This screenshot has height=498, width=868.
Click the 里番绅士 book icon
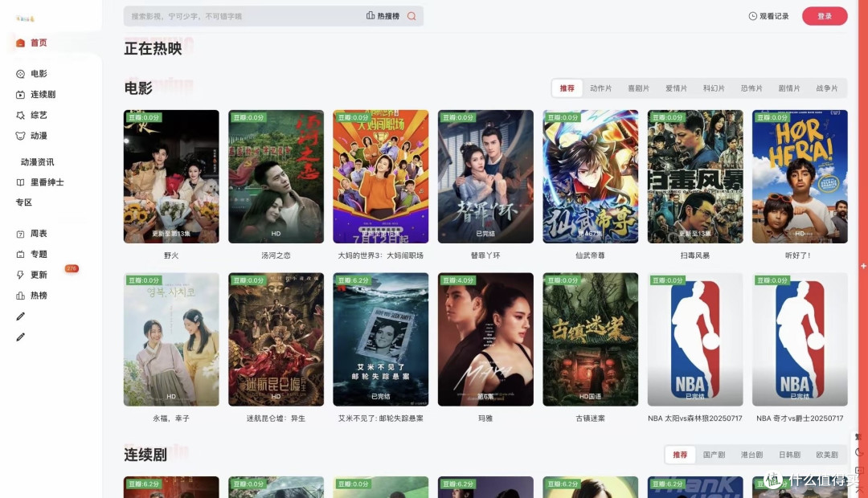coord(20,182)
